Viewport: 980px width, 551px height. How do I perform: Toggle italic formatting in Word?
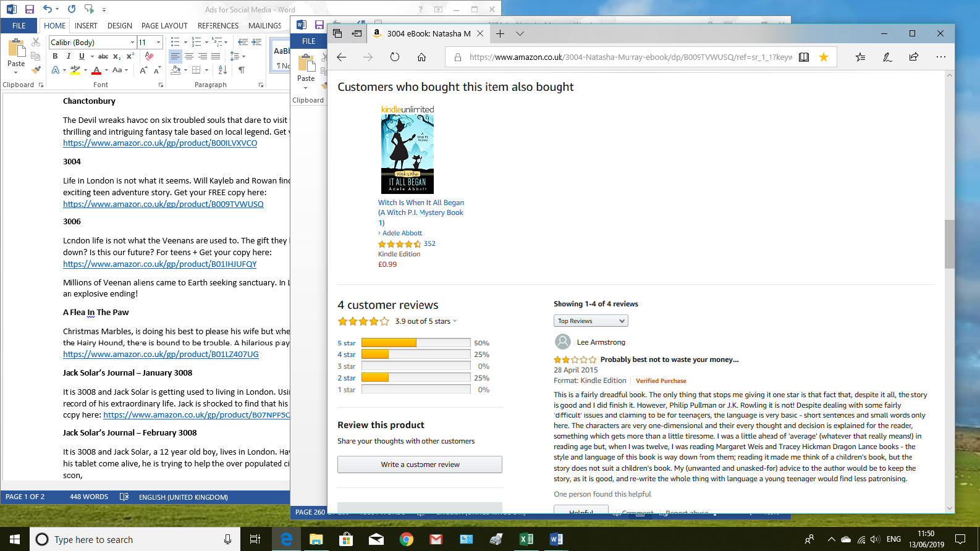coord(68,56)
